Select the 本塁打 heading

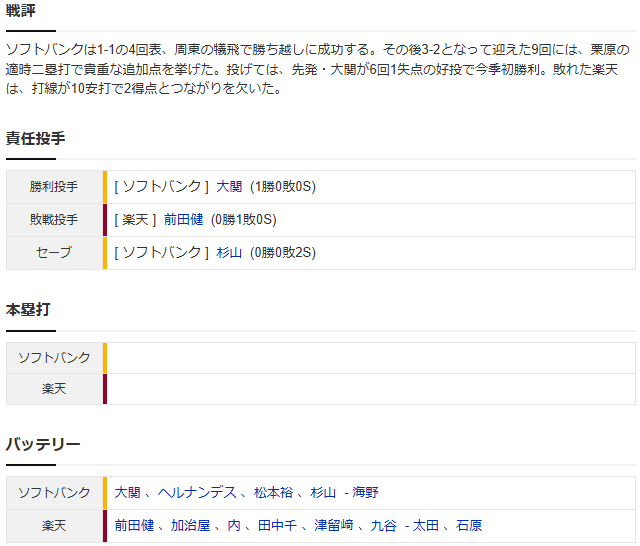tap(28, 309)
